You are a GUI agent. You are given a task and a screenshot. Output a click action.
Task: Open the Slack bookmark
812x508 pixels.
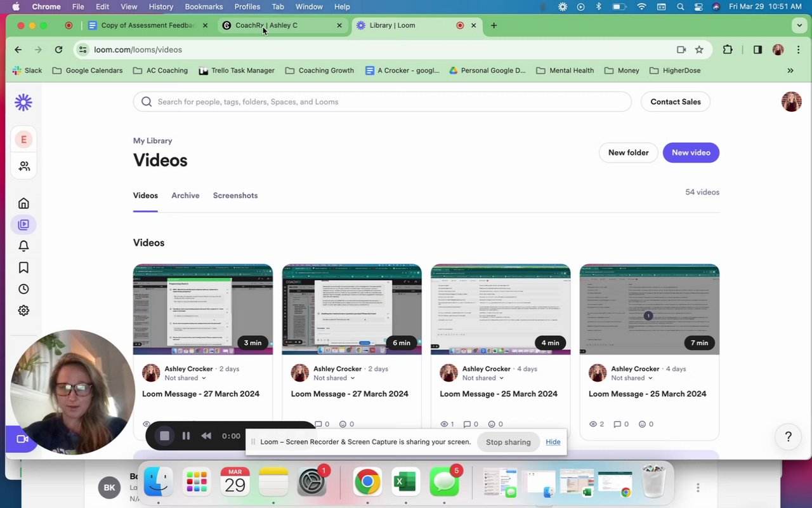(27, 70)
